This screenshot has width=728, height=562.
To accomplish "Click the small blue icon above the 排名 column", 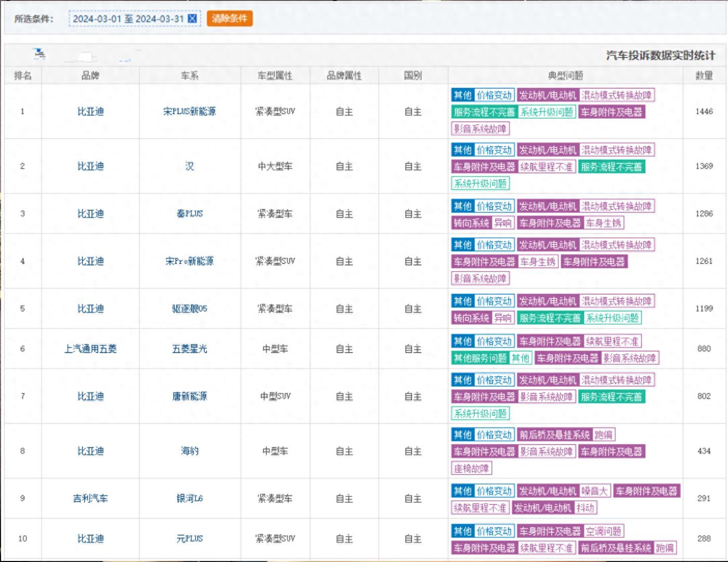I will [x=39, y=53].
